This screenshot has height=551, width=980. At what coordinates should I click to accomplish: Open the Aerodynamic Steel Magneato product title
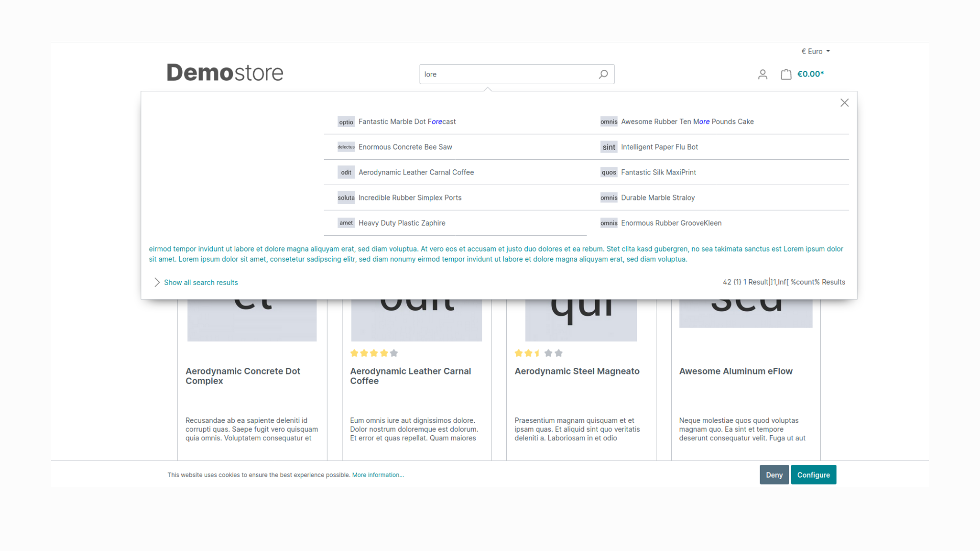pos(577,371)
